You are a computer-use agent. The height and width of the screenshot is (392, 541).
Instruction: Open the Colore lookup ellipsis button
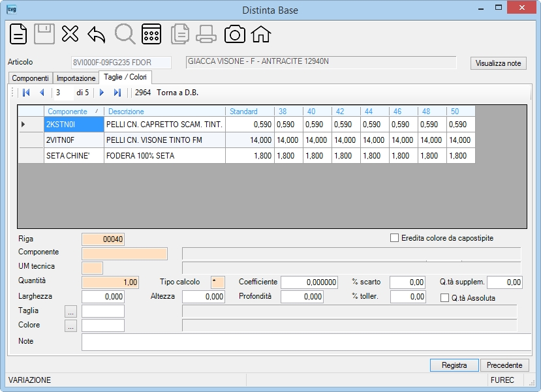[x=70, y=326]
